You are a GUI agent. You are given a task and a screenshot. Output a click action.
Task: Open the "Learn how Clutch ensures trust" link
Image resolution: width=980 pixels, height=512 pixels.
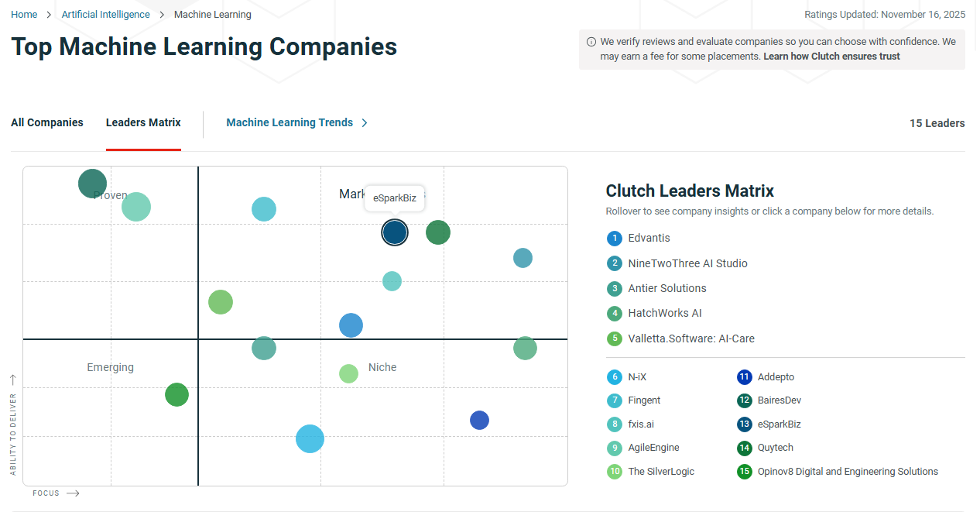click(831, 56)
